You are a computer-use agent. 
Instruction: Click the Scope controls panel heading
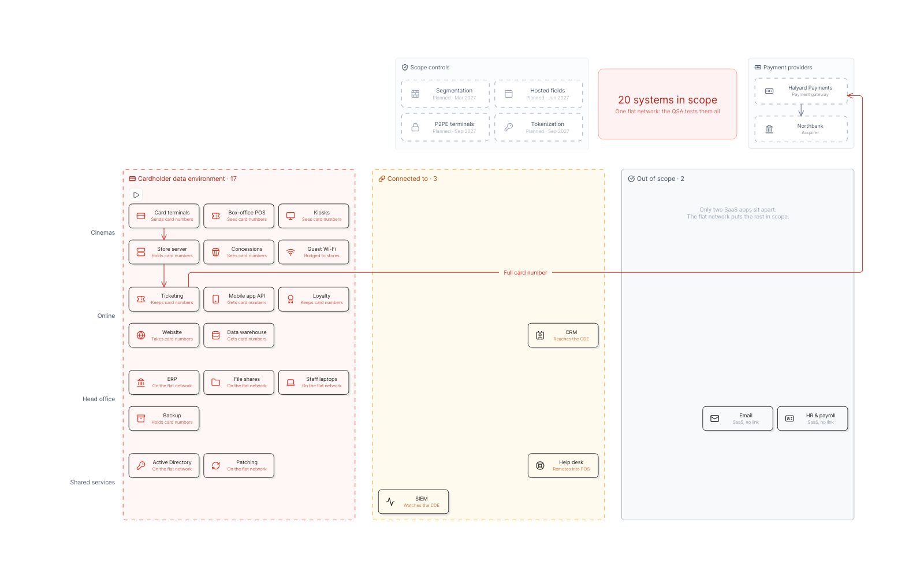pyautogui.click(x=430, y=68)
